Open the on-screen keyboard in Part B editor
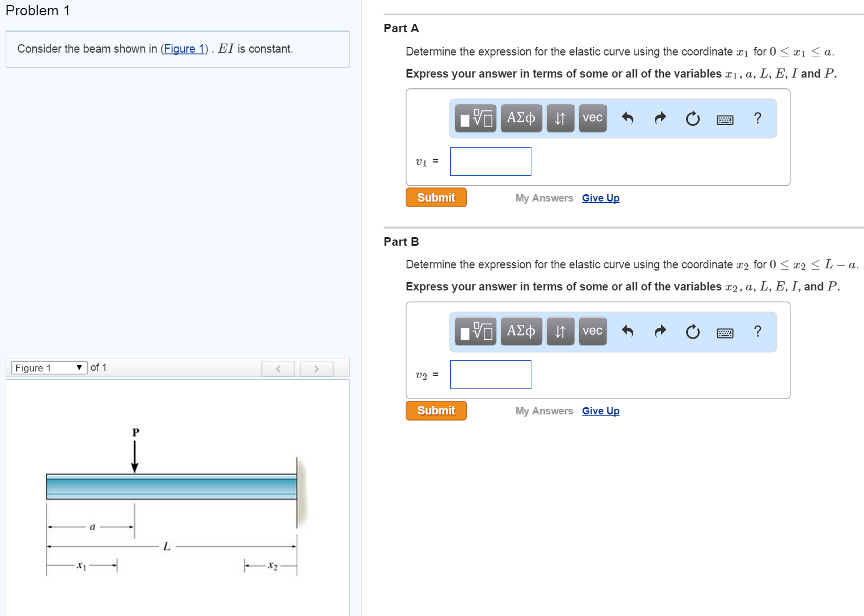Viewport: 864px width, 616px height. click(725, 331)
